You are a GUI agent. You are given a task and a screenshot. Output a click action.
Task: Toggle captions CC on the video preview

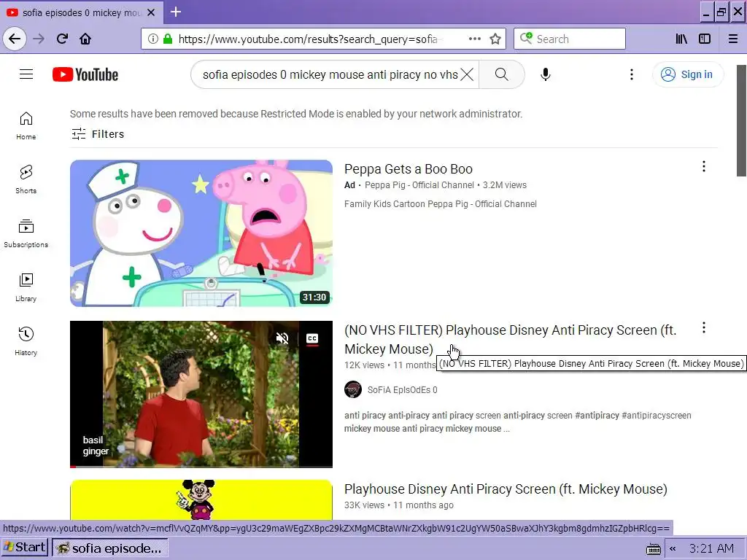pyautogui.click(x=312, y=338)
